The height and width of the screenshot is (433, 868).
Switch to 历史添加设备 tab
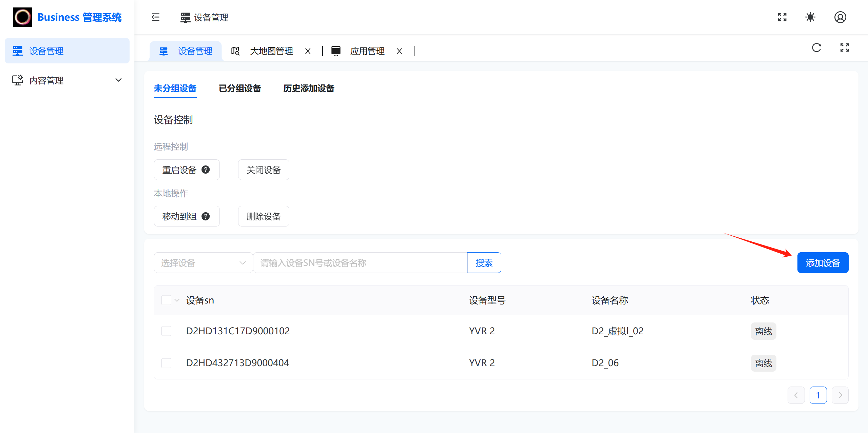[308, 88]
